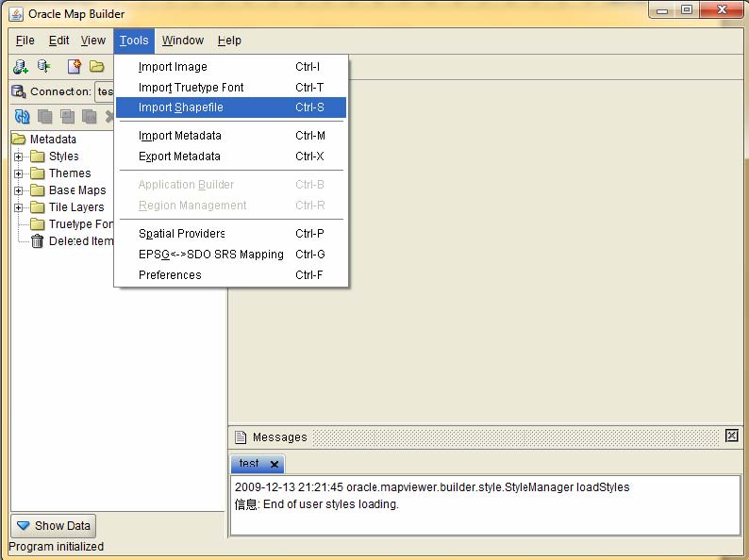Click the load connection database icon
This screenshot has width=749, height=560.
tap(44, 66)
